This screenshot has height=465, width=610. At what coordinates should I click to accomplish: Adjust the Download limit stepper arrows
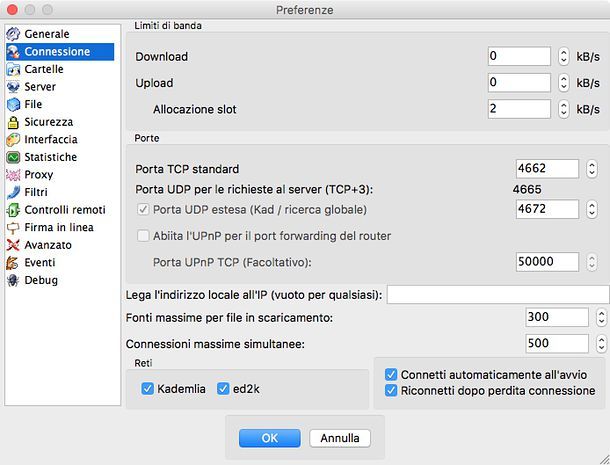(564, 57)
